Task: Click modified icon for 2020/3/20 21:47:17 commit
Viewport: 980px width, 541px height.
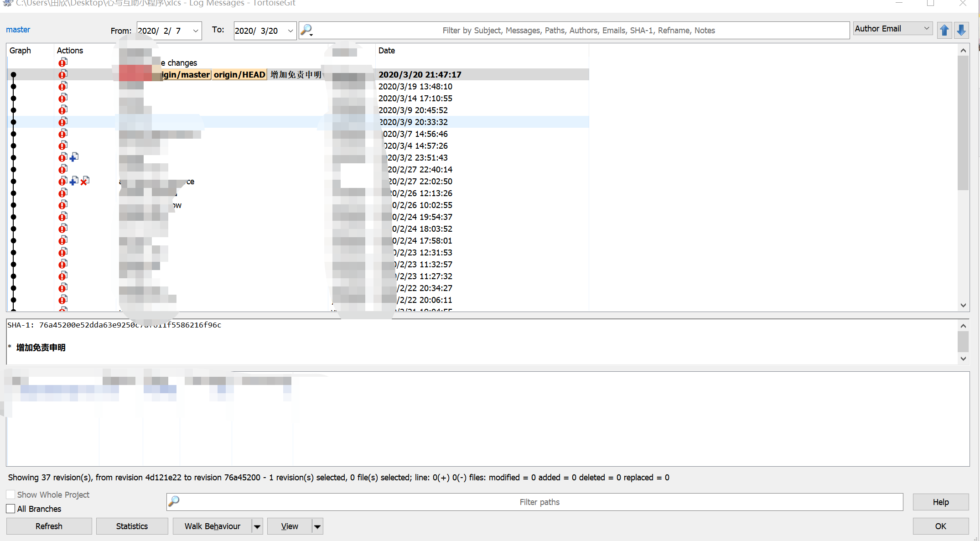Action: (x=63, y=74)
